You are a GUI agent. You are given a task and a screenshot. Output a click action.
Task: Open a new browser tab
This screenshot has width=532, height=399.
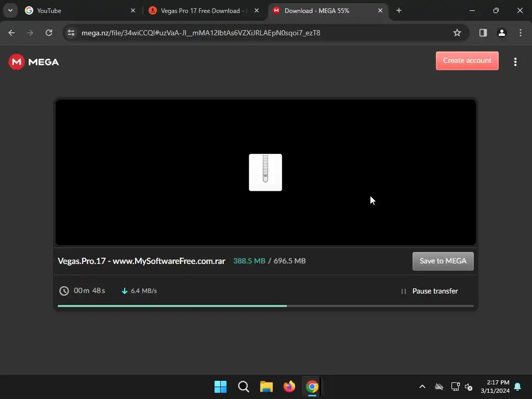click(x=399, y=10)
